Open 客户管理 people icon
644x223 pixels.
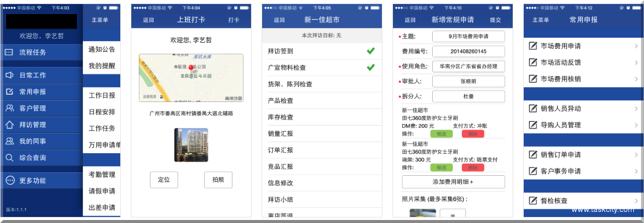pos(9,108)
